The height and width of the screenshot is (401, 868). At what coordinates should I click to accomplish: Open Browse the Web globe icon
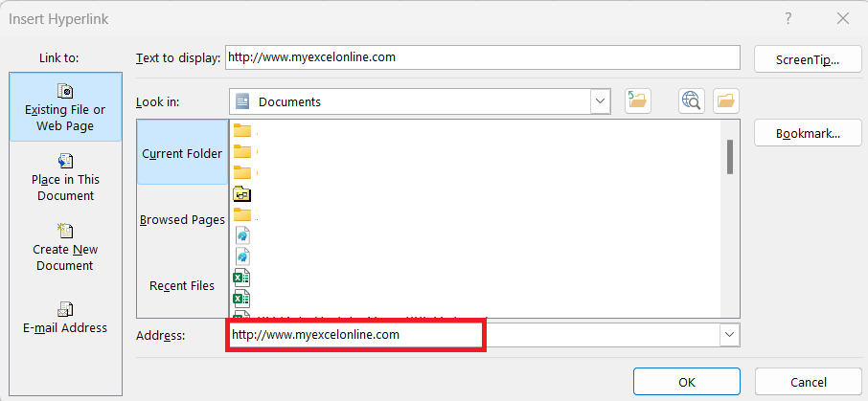[x=692, y=100]
